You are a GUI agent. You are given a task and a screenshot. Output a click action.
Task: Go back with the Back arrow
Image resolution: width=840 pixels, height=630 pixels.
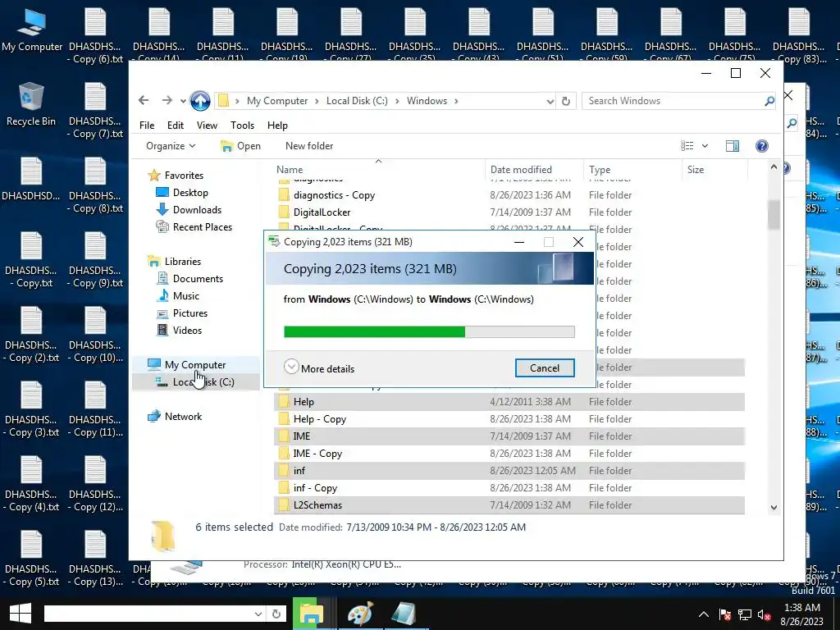pyautogui.click(x=143, y=100)
